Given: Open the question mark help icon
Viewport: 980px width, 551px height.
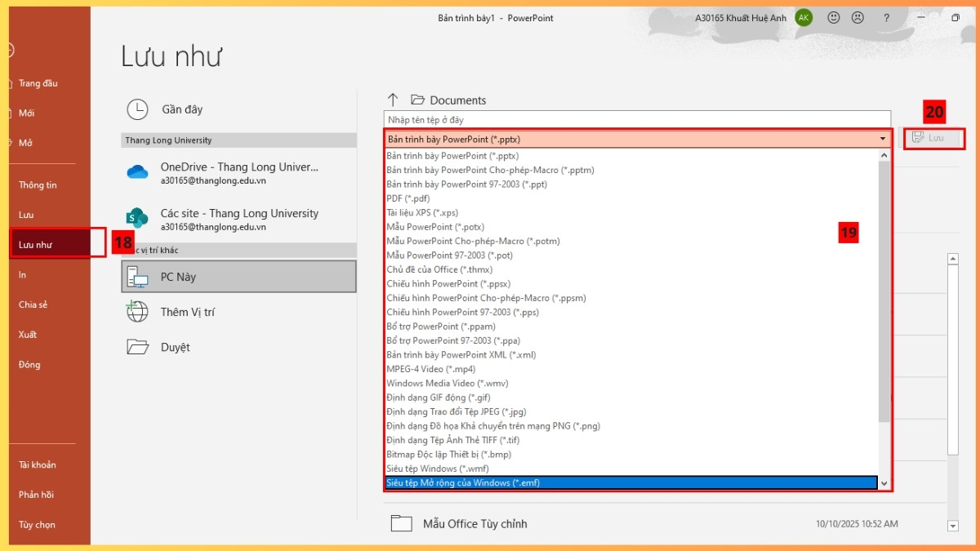Looking at the screenshot, I should [x=887, y=17].
